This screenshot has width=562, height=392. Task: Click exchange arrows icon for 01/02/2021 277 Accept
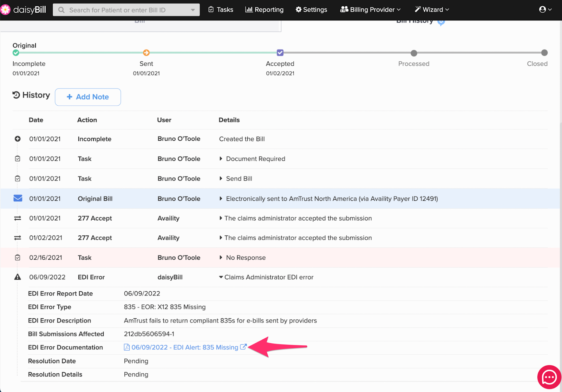(18, 238)
